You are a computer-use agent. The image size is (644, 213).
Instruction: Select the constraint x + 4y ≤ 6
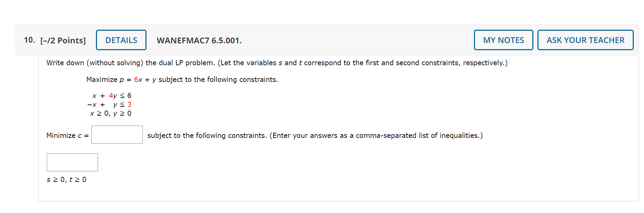(111, 96)
